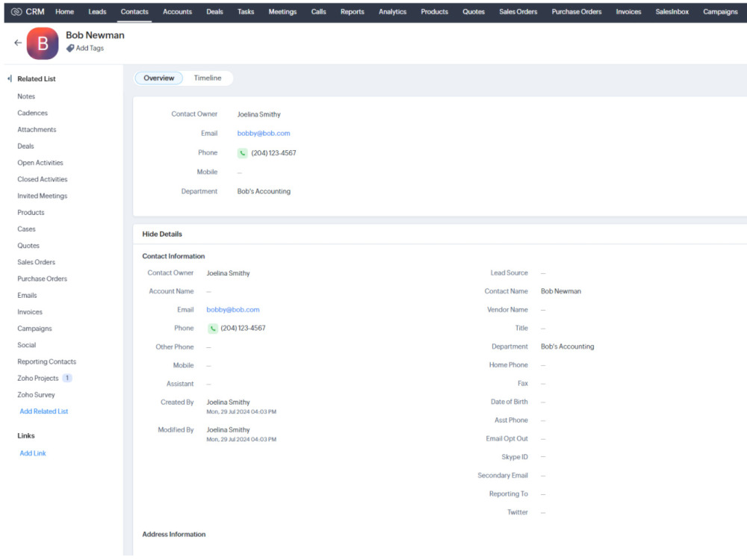Viewport: 747px width, 560px height.
Task: Open Open Activities related list
Action: [x=40, y=163]
